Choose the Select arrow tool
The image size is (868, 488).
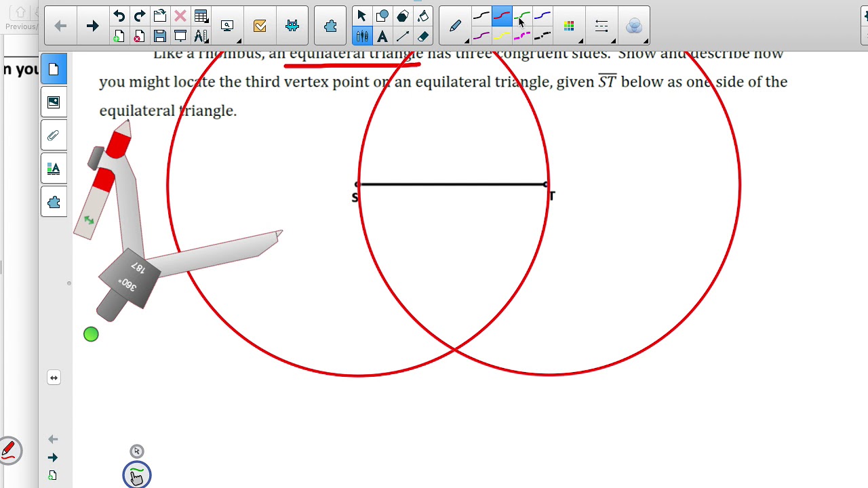[361, 16]
